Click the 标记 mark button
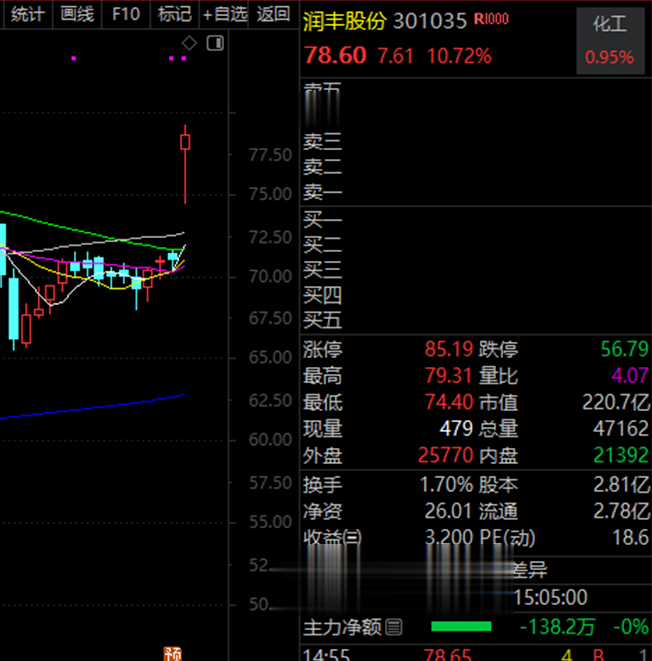652x661 pixels. (x=174, y=14)
